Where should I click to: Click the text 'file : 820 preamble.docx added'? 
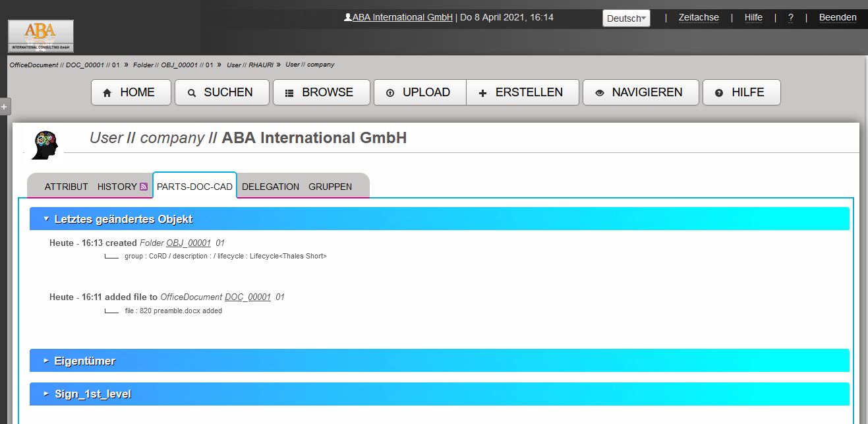(173, 311)
